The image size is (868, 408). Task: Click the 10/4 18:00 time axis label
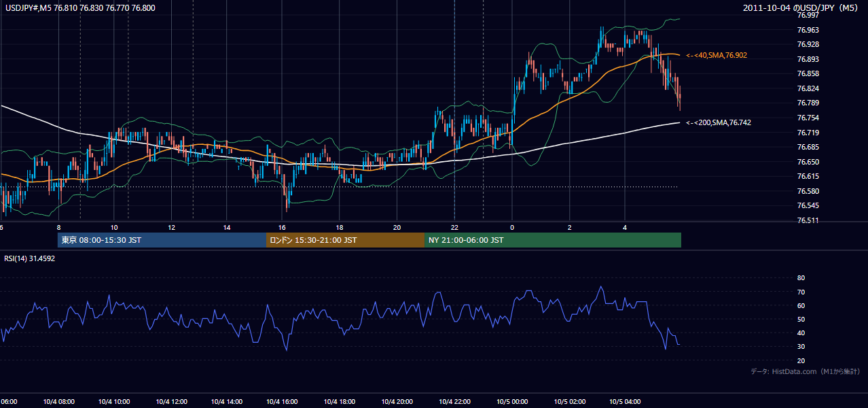coord(340,401)
